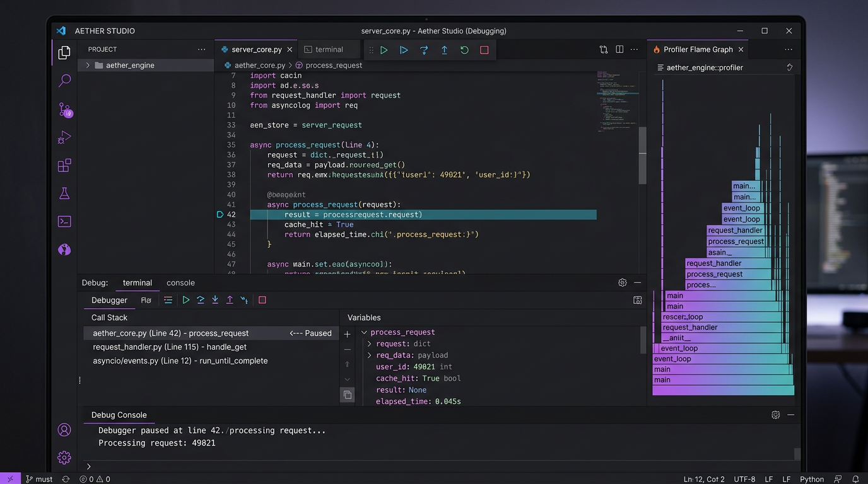Expand the aether_engine project folder
Viewport: 868px width, 484px height.
click(88, 65)
